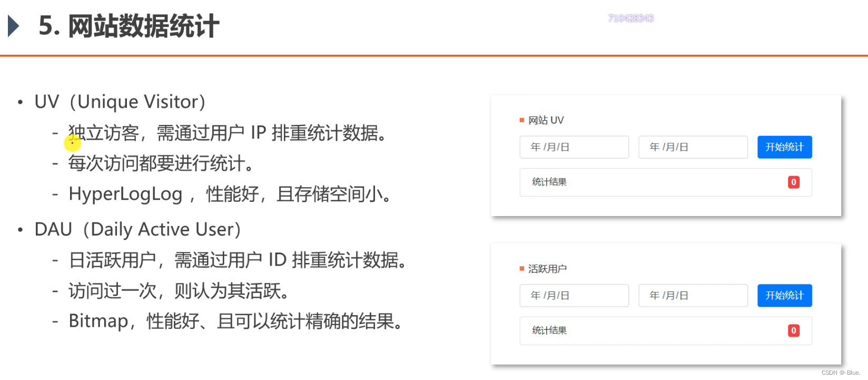Click the 网站 UV start date field
Viewport: 868px width, 380px height.
[x=574, y=147]
